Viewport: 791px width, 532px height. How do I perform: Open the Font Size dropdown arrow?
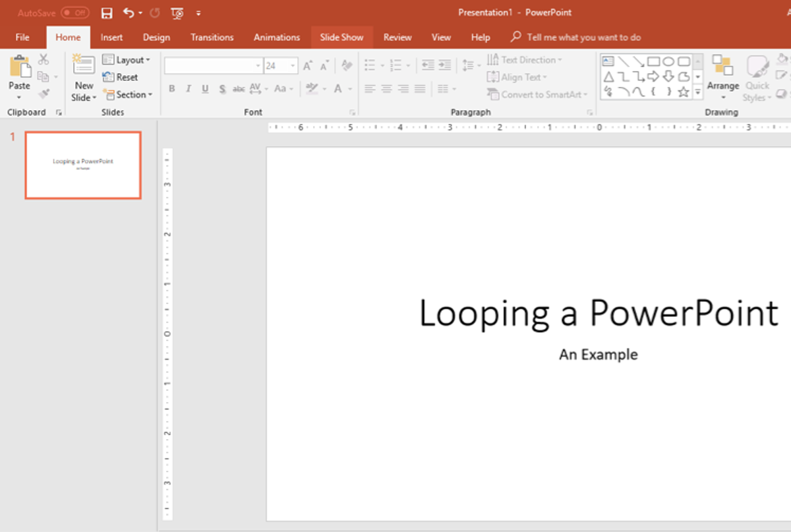click(293, 65)
